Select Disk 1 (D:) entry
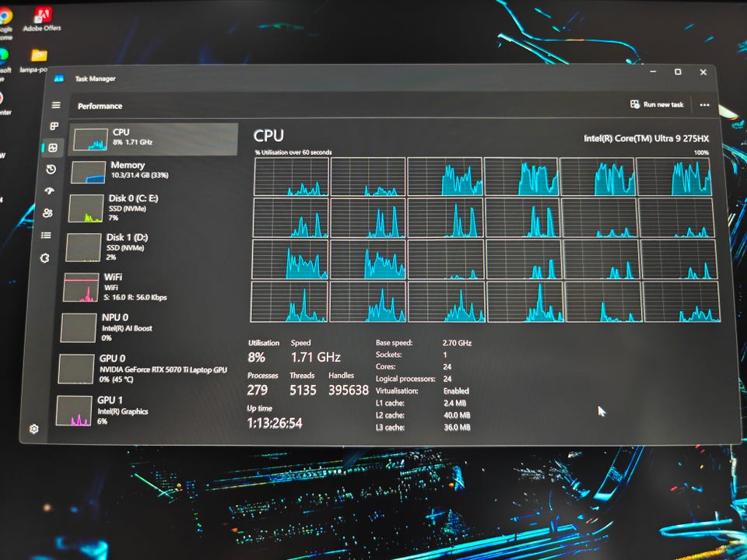 pos(149,247)
